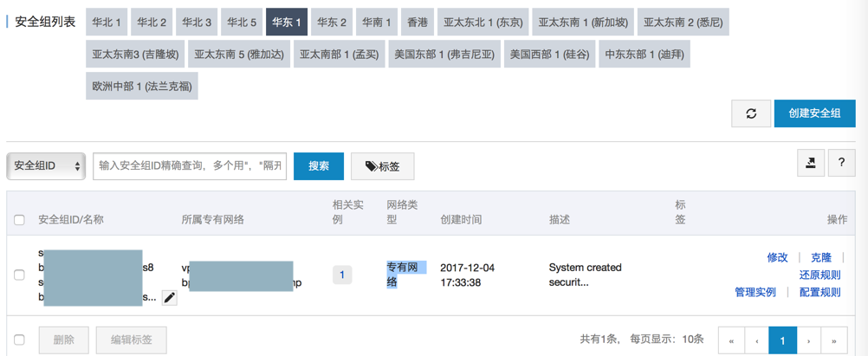Image resolution: width=868 pixels, height=356 pixels.
Task: Select the 香港 region tab
Action: [418, 22]
